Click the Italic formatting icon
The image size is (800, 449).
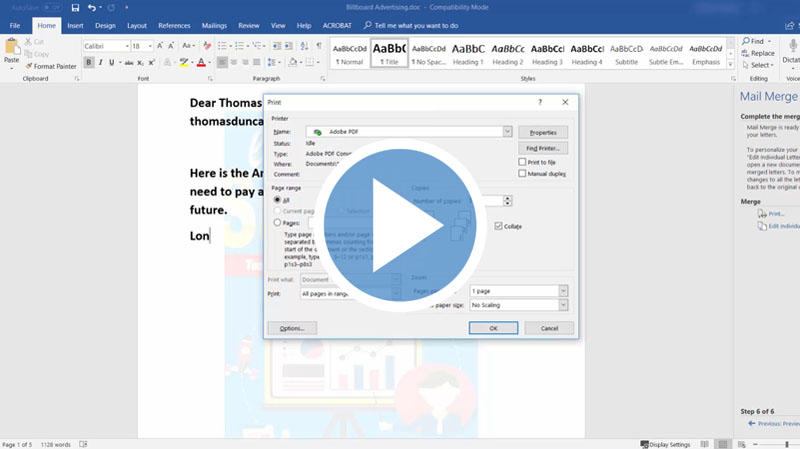point(102,62)
